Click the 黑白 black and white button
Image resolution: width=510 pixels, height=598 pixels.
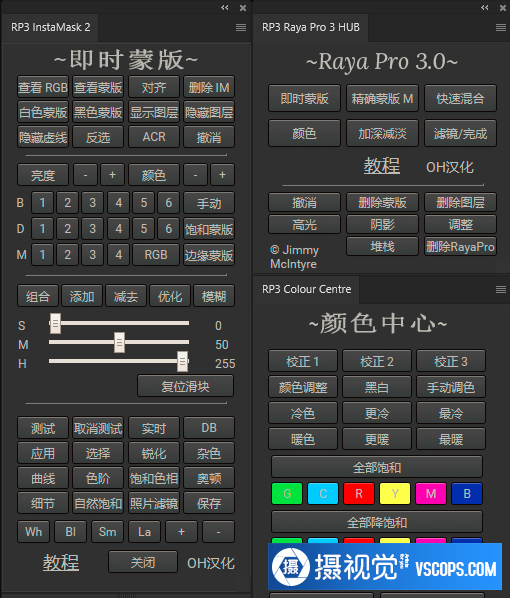377,387
